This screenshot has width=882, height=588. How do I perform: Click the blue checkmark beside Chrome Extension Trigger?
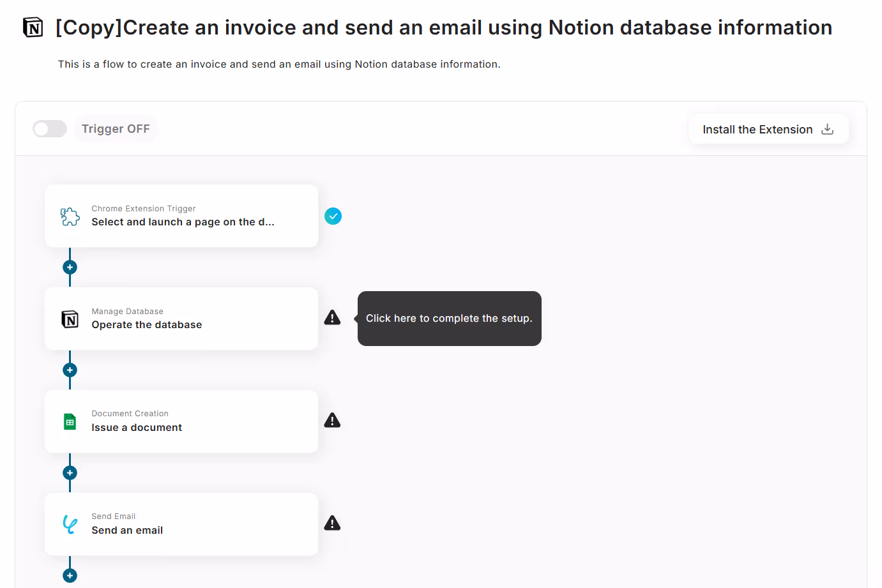point(333,216)
